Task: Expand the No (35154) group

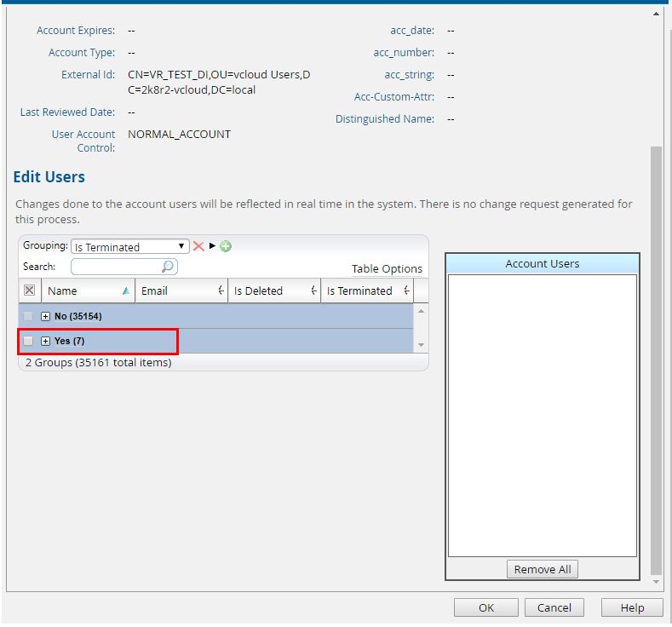Action: click(46, 316)
